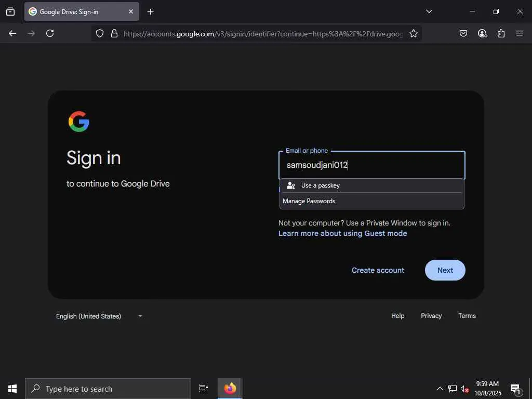
Task: Click the Type here to search box
Action: (108, 389)
